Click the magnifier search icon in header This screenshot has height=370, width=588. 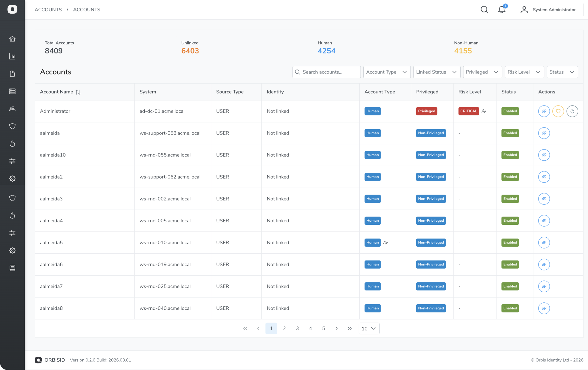484,9
